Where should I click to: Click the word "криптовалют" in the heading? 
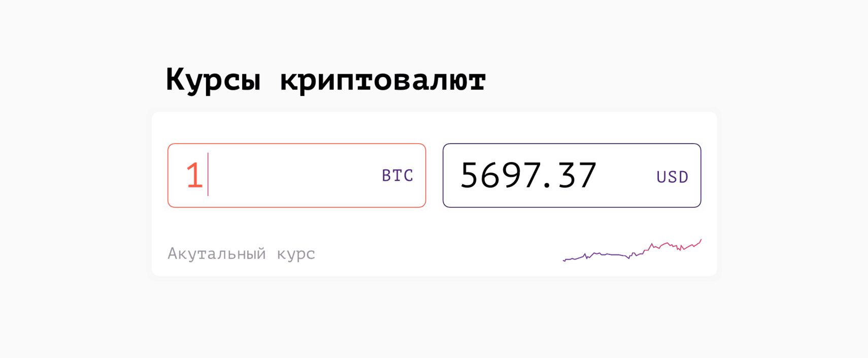click(x=383, y=80)
